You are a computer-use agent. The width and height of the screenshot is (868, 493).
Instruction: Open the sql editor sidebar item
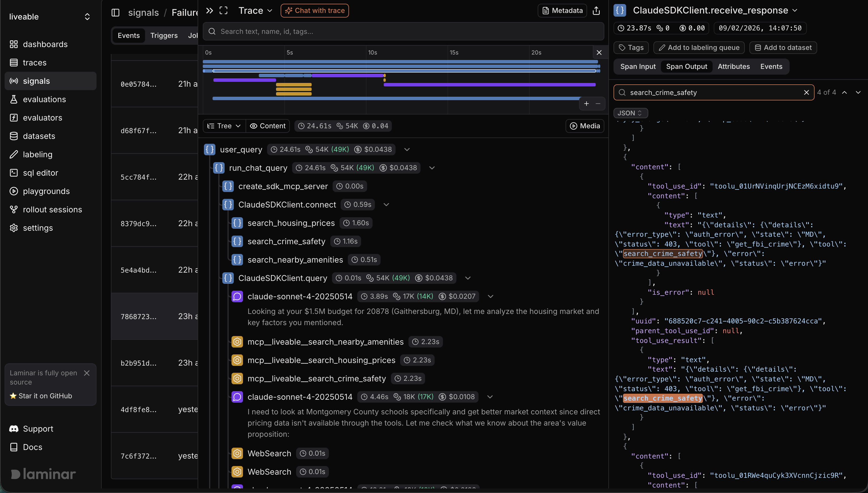point(40,173)
